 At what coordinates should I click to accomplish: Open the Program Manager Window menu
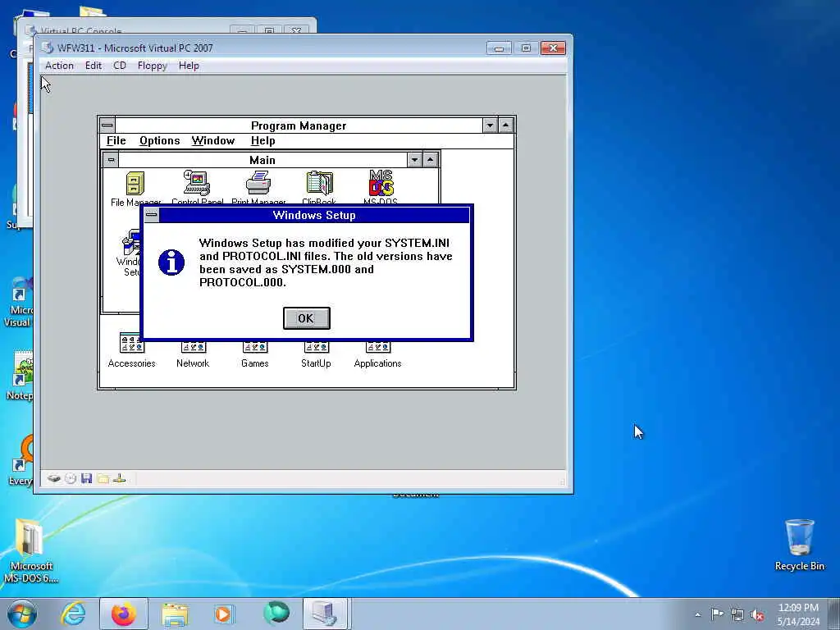(213, 141)
